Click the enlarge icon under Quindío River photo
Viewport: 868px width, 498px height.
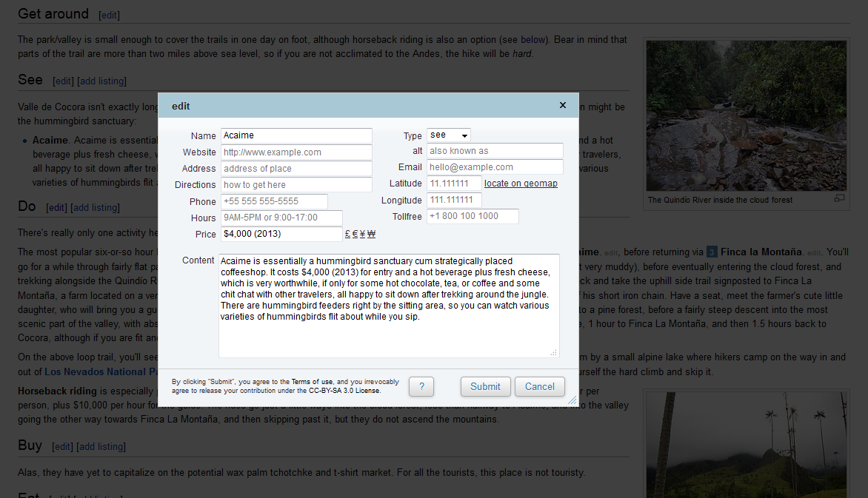click(839, 199)
